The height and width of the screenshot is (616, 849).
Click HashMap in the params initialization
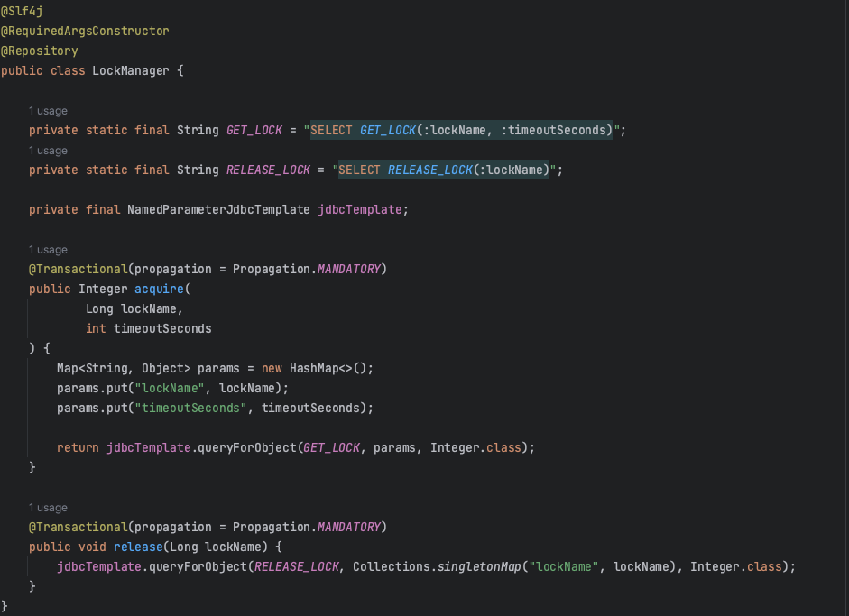coord(314,369)
